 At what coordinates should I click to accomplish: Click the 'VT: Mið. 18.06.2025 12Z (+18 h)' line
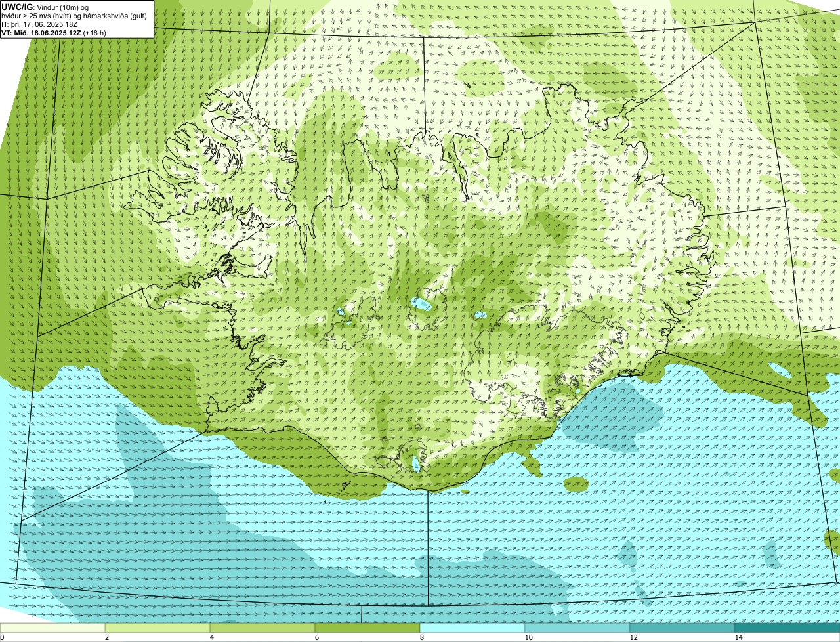click(x=54, y=33)
